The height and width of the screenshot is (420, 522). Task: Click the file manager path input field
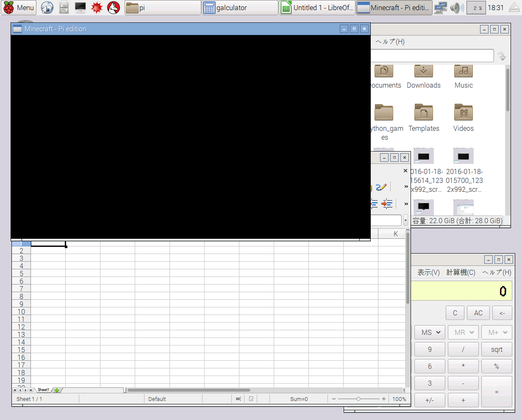(x=432, y=55)
